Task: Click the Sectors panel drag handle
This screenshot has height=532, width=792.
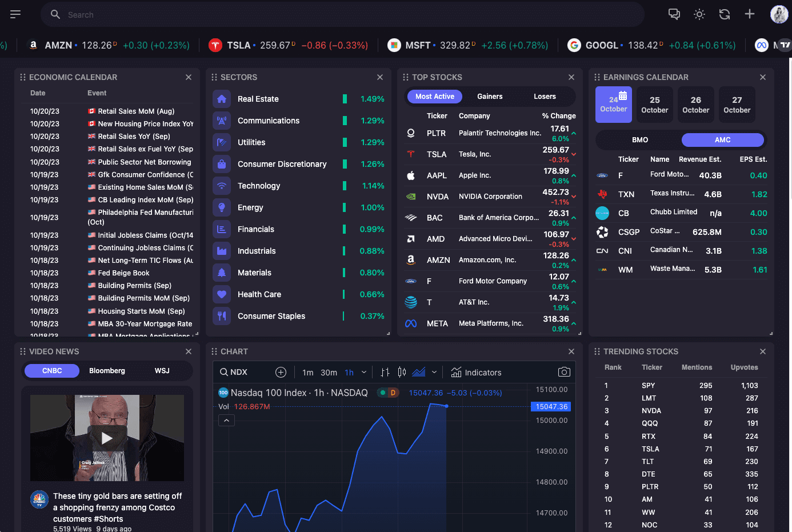Action: [214, 77]
